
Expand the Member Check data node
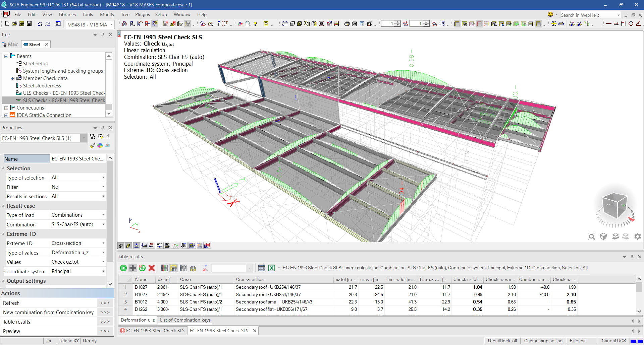pyautogui.click(x=12, y=78)
